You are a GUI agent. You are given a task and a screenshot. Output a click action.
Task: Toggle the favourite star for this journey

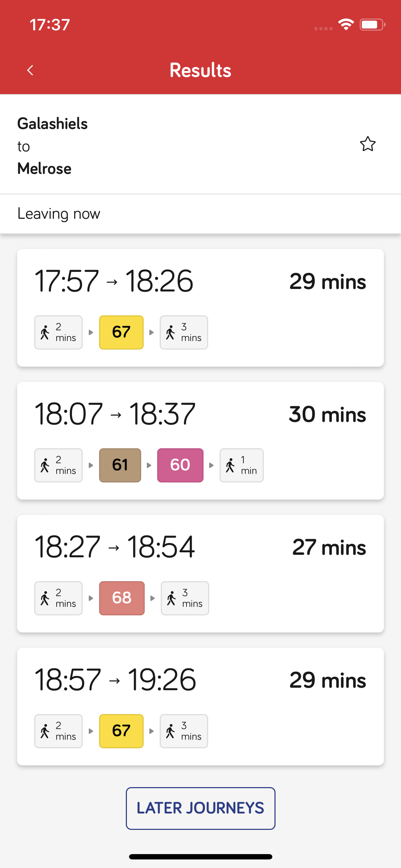367,144
